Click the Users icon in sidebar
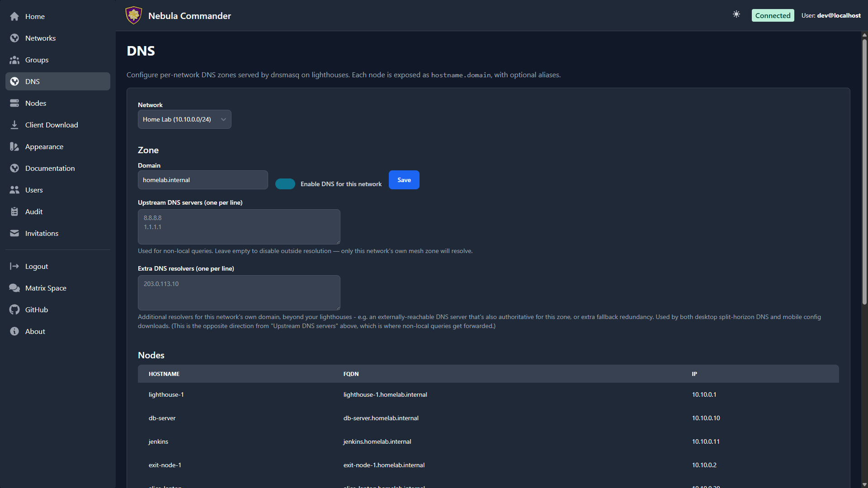 pyautogui.click(x=14, y=190)
